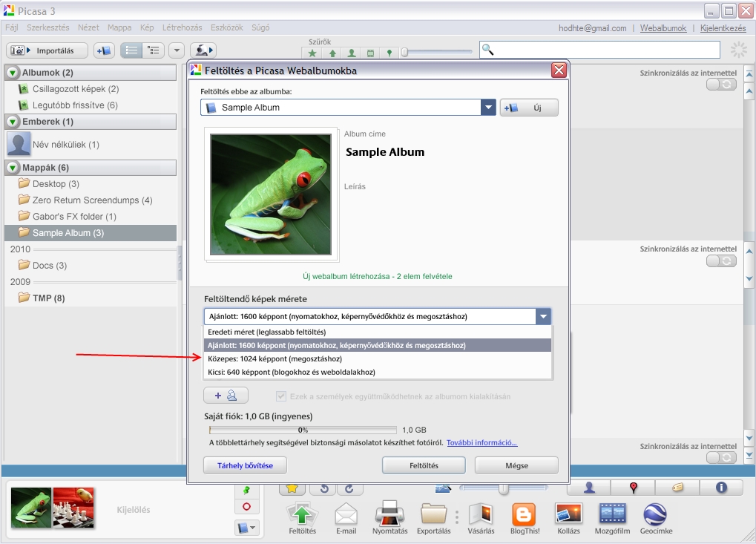The height and width of the screenshot is (544, 756).
Task: Click the thumbnail size slider handle
Action: click(503, 488)
